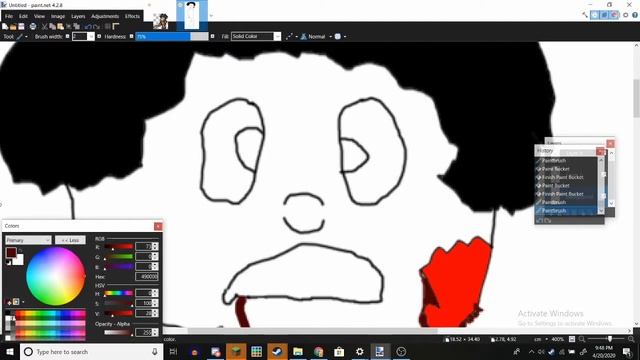Swap primary and secondary colors icon

[x=20, y=250]
